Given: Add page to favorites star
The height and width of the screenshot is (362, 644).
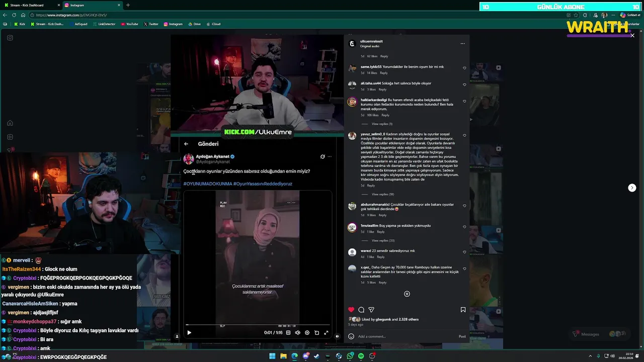Looking at the screenshot, I should 576,15.
